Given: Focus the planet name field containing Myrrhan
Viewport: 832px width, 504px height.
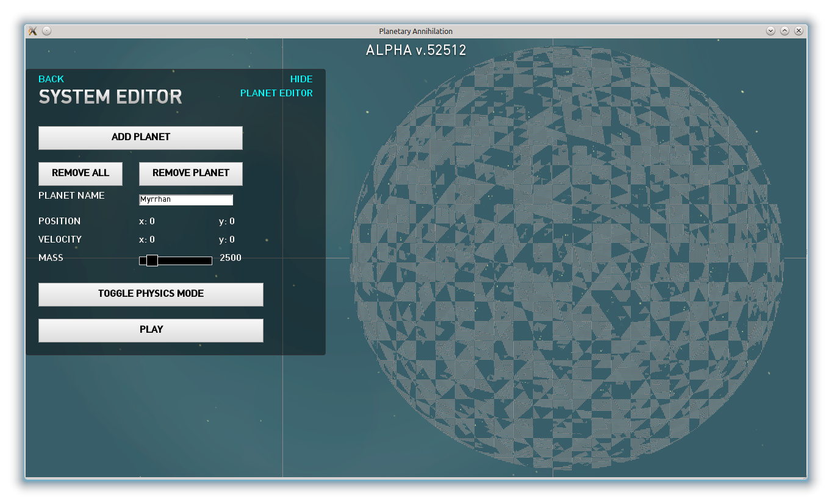Looking at the screenshot, I should [x=186, y=200].
